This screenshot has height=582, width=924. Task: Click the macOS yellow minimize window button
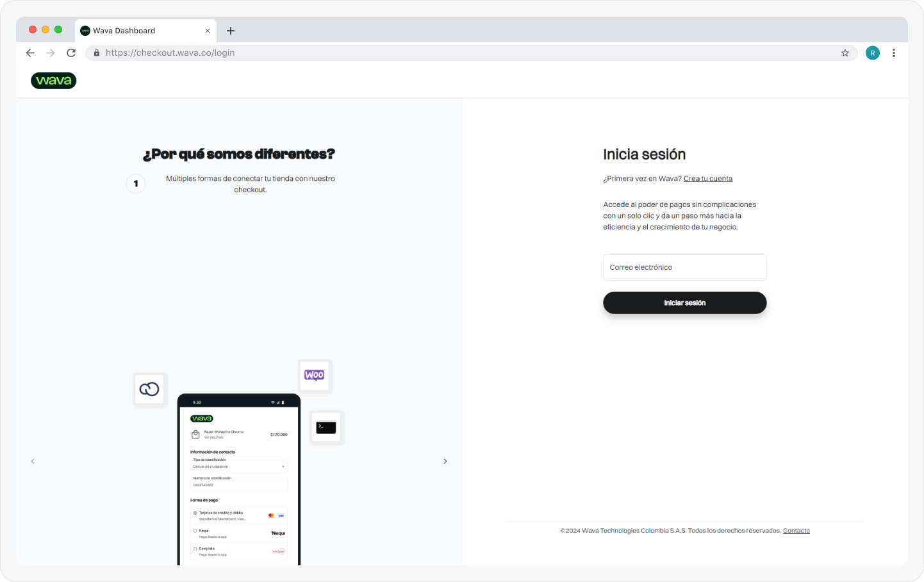(x=45, y=29)
